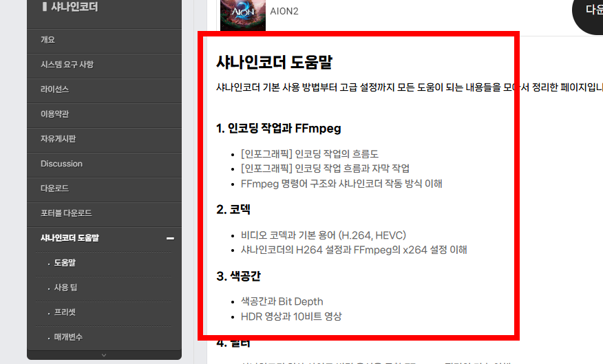Viewport: 603px width, 364px height.
Task: Select 라이선스 in the sidebar
Action: [104, 89]
